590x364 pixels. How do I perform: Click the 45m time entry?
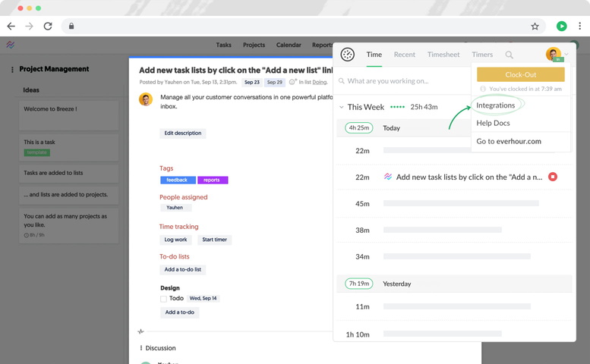click(454, 203)
